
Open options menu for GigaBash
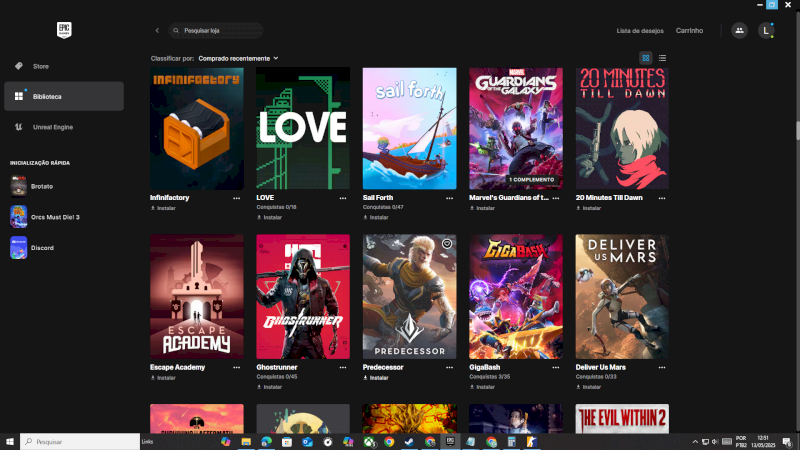(556, 367)
